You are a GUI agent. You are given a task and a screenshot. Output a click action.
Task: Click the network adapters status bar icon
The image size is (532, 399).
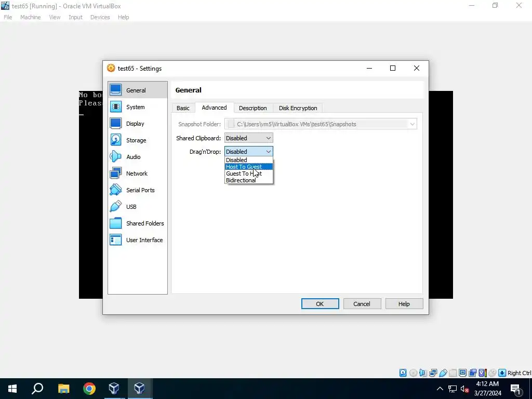click(433, 373)
